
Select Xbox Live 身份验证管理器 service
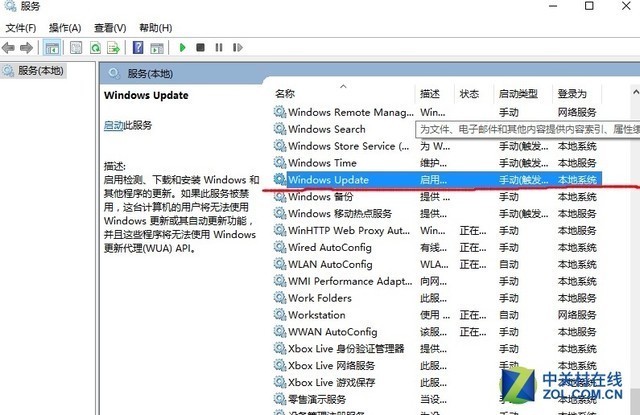pos(437,349)
